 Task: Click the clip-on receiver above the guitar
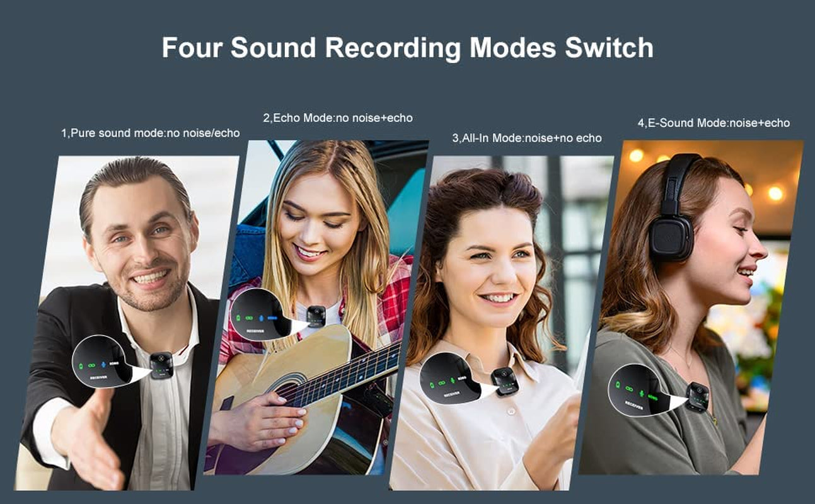tap(315, 316)
